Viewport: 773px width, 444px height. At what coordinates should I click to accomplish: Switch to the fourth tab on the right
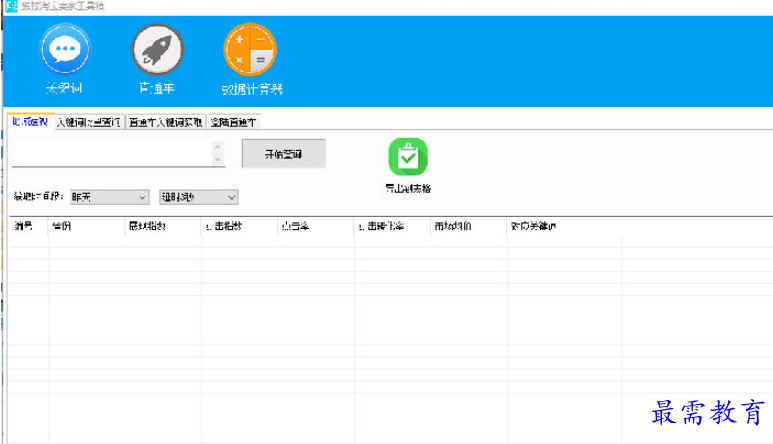click(x=232, y=123)
